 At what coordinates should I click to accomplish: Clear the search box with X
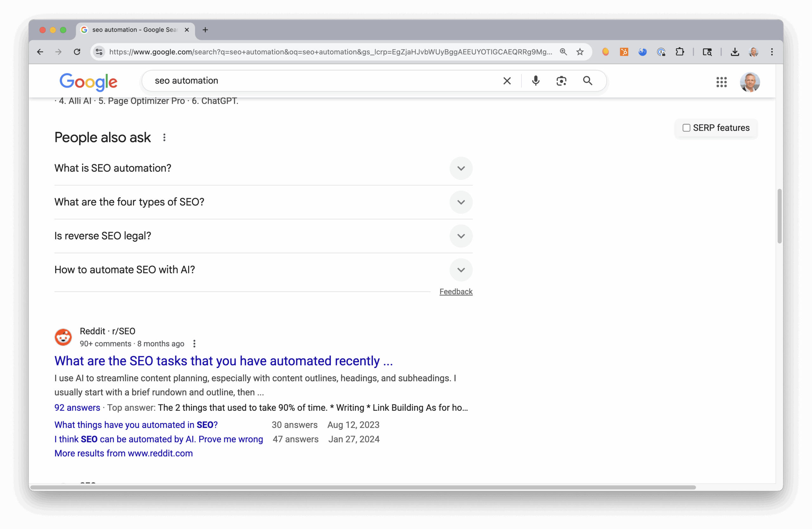coord(507,81)
